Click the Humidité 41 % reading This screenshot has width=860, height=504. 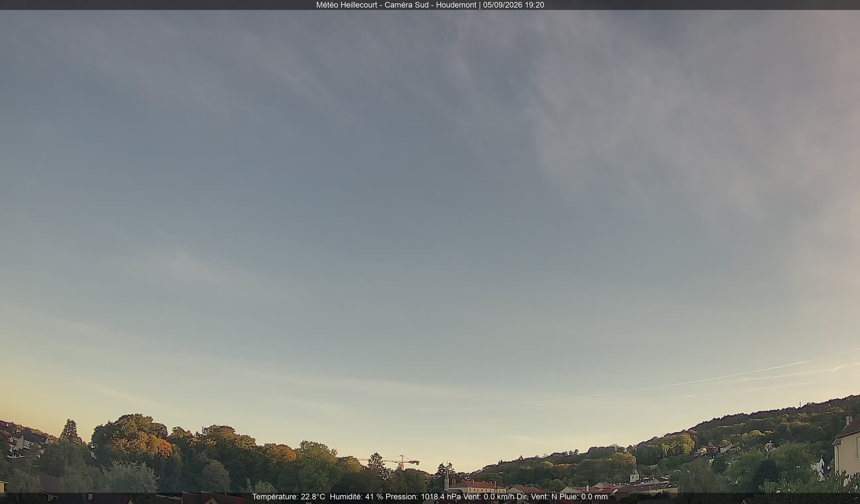coord(356,497)
